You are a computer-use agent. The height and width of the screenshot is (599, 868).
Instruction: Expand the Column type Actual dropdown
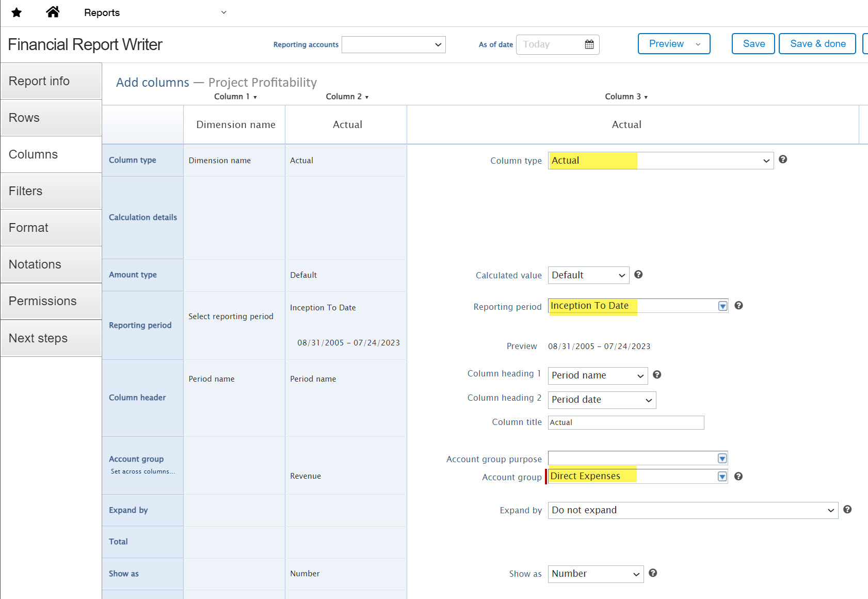(x=660, y=161)
